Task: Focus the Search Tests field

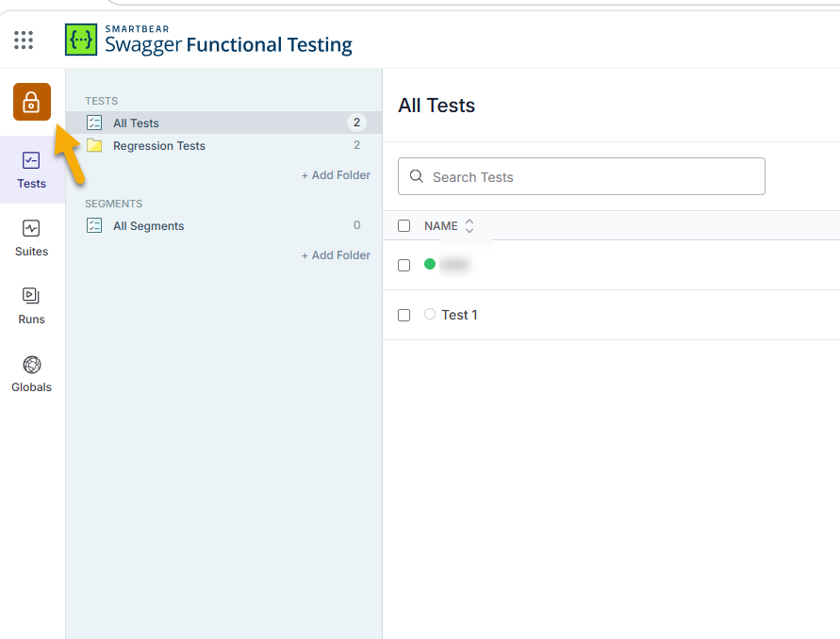Action: (x=582, y=176)
